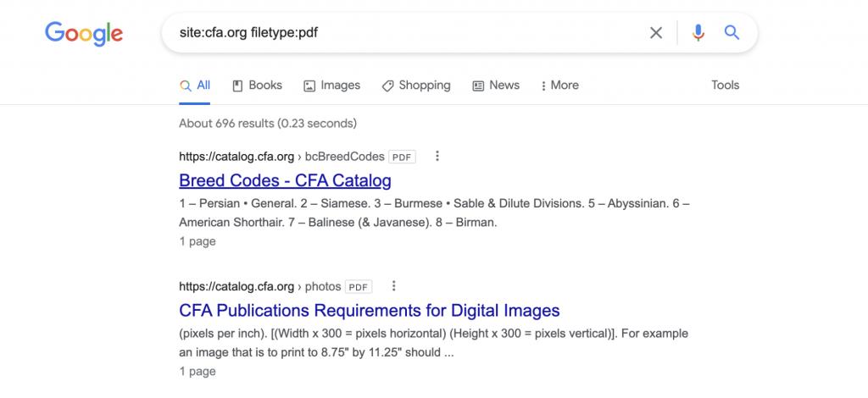
Task: Click the catalog.cfa.org bcBreedCodes URL
Action: pyautogui.click(x=281, y=157)
